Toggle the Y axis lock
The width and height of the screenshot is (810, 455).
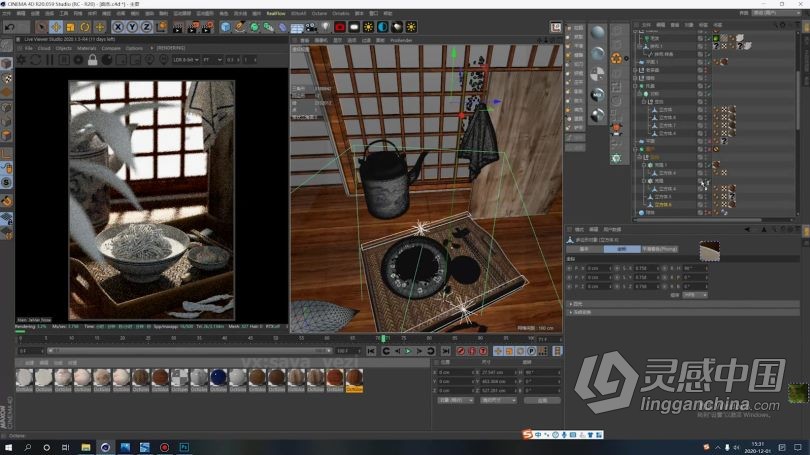coord(132,27)
